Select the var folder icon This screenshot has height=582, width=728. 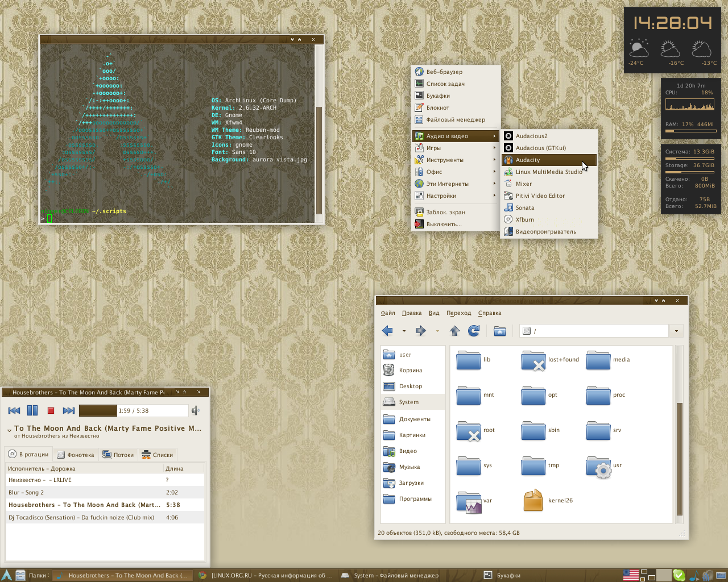[469, 502]
